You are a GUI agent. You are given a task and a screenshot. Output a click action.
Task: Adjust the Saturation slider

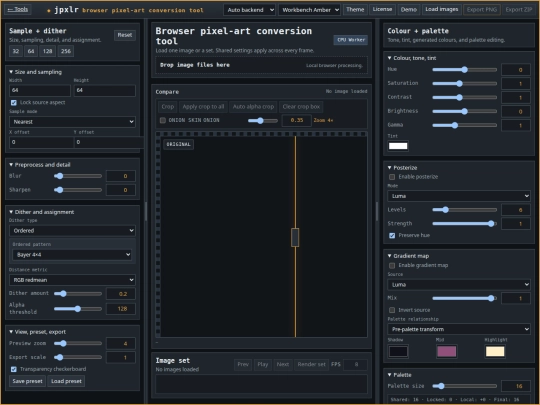click(x=465, y=84)
